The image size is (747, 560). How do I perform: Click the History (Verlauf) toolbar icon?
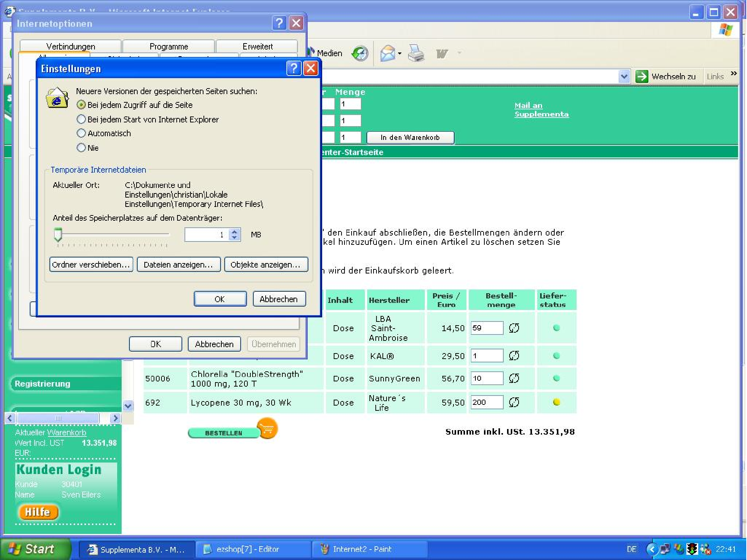point(360,54)
